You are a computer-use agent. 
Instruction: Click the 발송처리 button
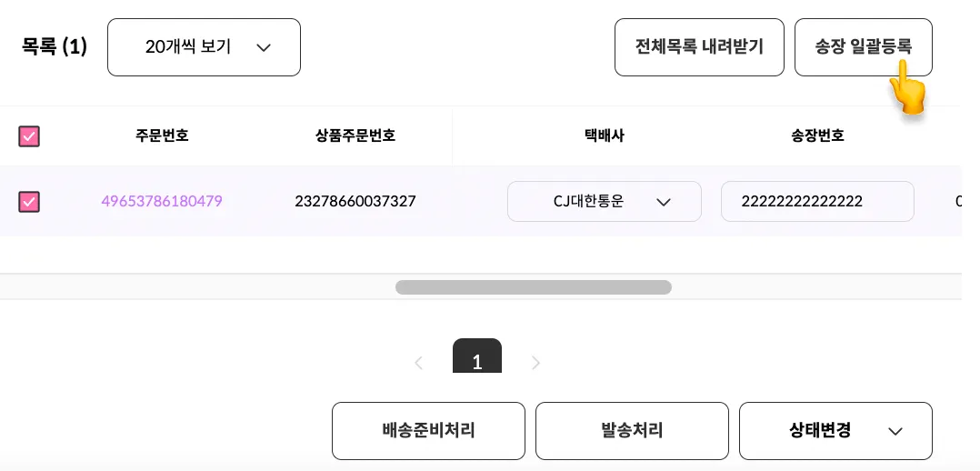coord(632,431)
